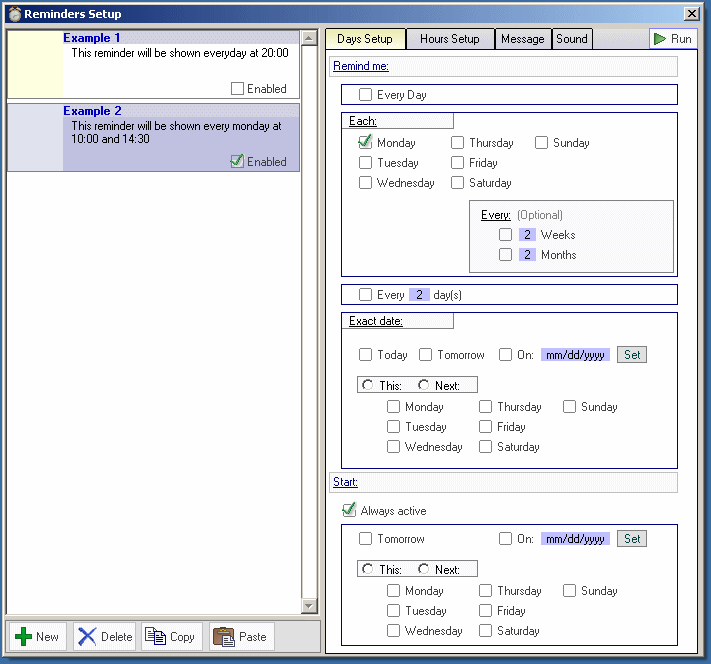Viewport: 711px width, 664px height.
Task: Check Friday in the Each section
Action: [458, 162]
